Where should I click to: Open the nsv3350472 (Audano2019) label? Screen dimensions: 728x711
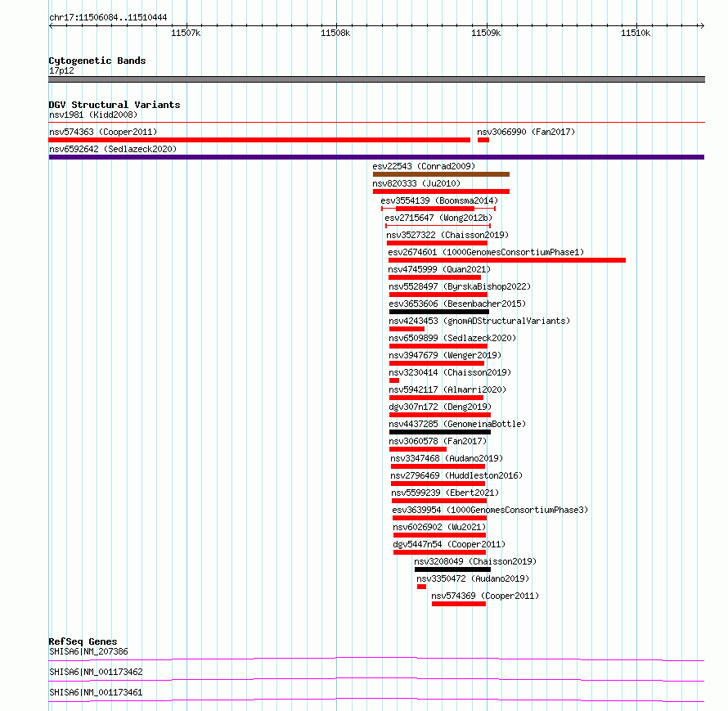click(473, 578)
